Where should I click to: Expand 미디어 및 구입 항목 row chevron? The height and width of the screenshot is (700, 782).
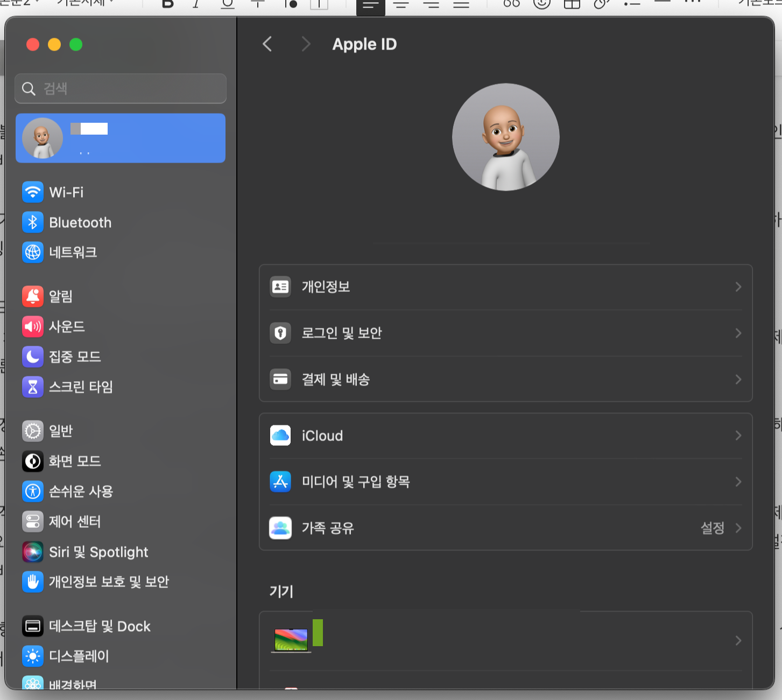738,482
